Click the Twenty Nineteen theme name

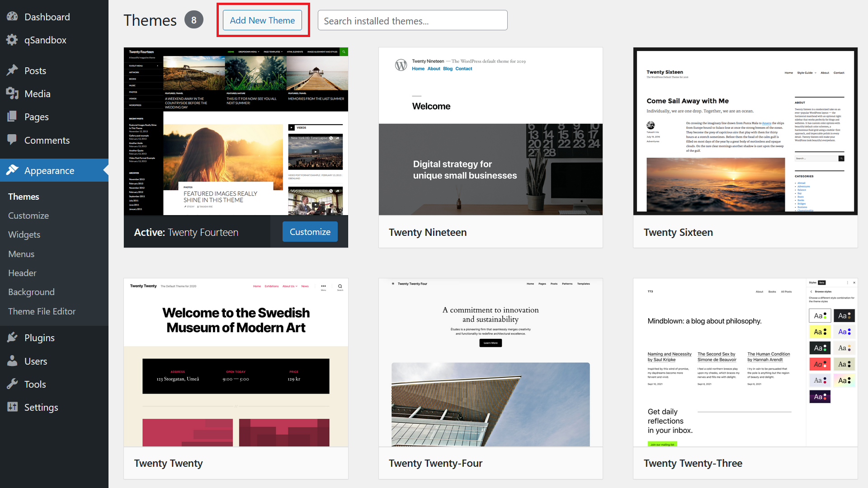point(428,232)
